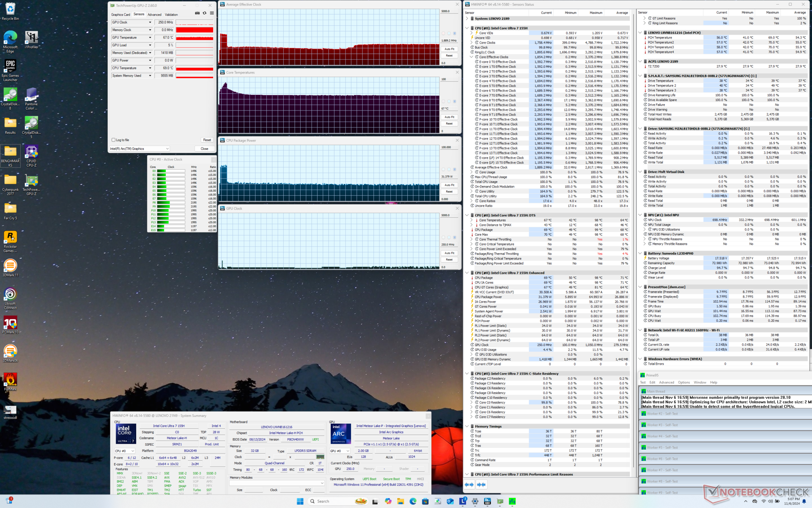
Task: Launch the i1Profiler desktop shortcut
Action: pos(31,40)
